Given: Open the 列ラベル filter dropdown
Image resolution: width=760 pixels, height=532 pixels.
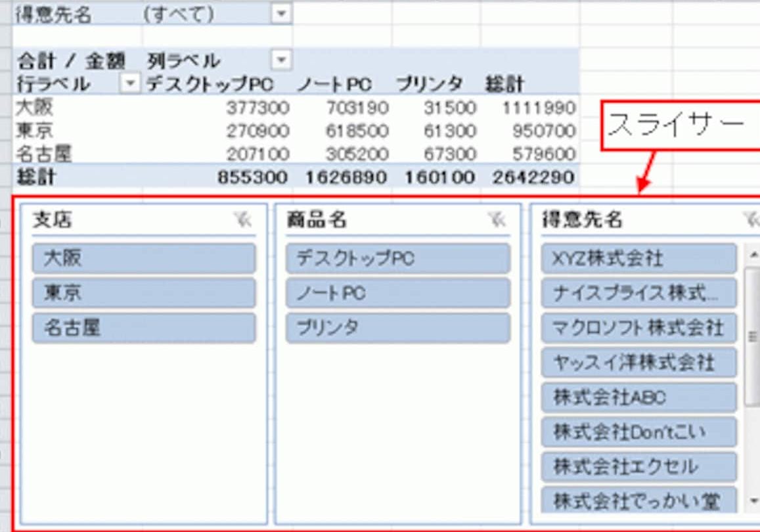Looking at the screenshot, I should click(281, 61).
